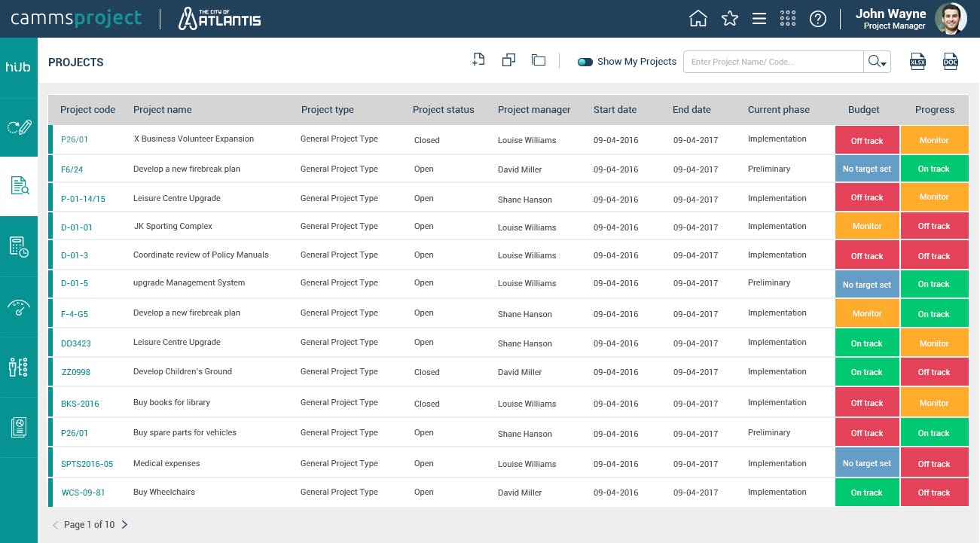This screenshot has height=543, width=980.
Task: Open the hamburger menu in top bar
Action: pos(759,18)
